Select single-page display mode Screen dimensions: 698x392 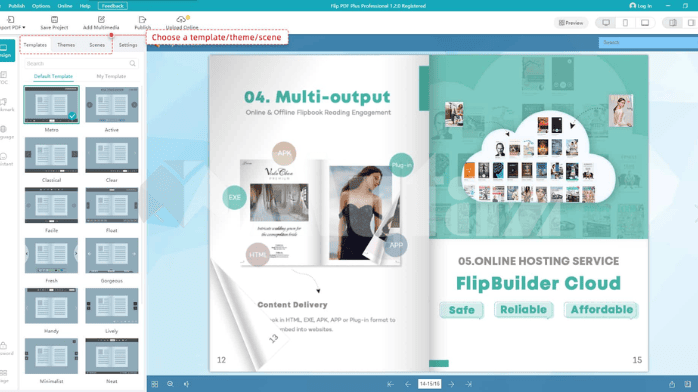(691, 23)
